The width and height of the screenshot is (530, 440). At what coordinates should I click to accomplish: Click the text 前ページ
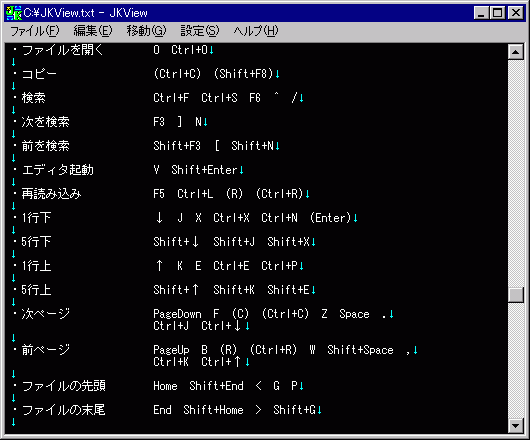46,350
